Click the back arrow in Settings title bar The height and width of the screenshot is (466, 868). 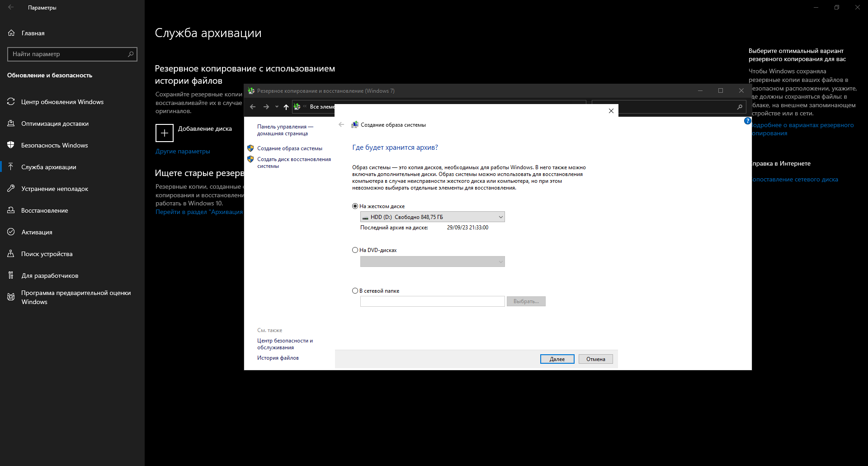11,7
